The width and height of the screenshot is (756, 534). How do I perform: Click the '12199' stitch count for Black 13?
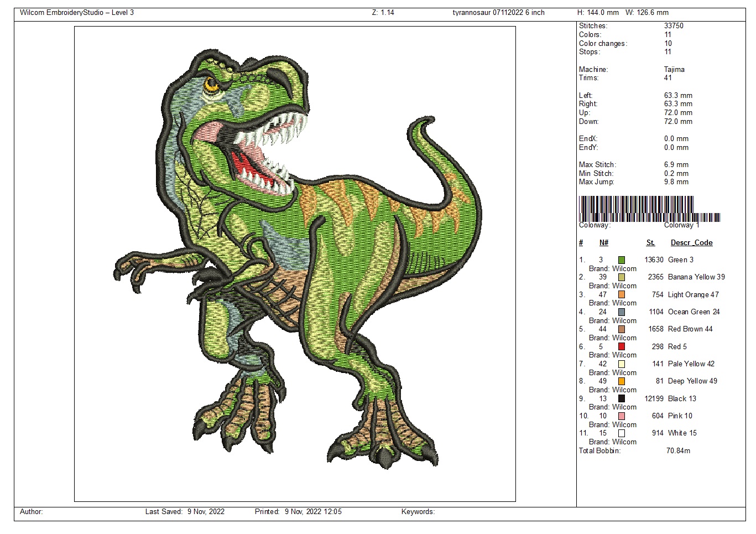(654, 399)
